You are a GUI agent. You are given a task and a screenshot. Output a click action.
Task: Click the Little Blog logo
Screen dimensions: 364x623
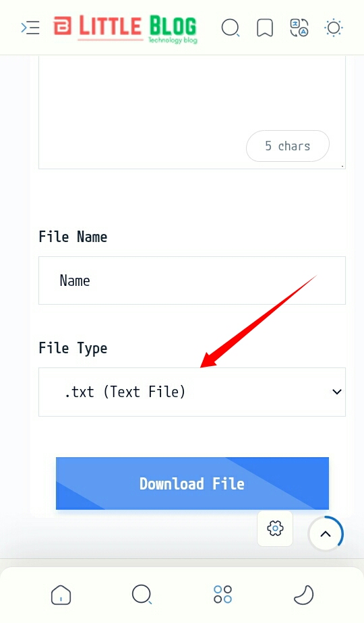[x=125, y=28]
